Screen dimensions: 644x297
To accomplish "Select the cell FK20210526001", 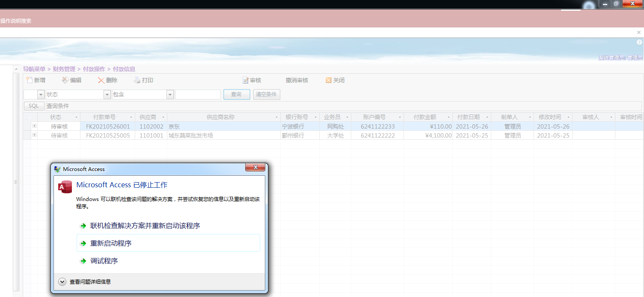I will click(108, 126).
